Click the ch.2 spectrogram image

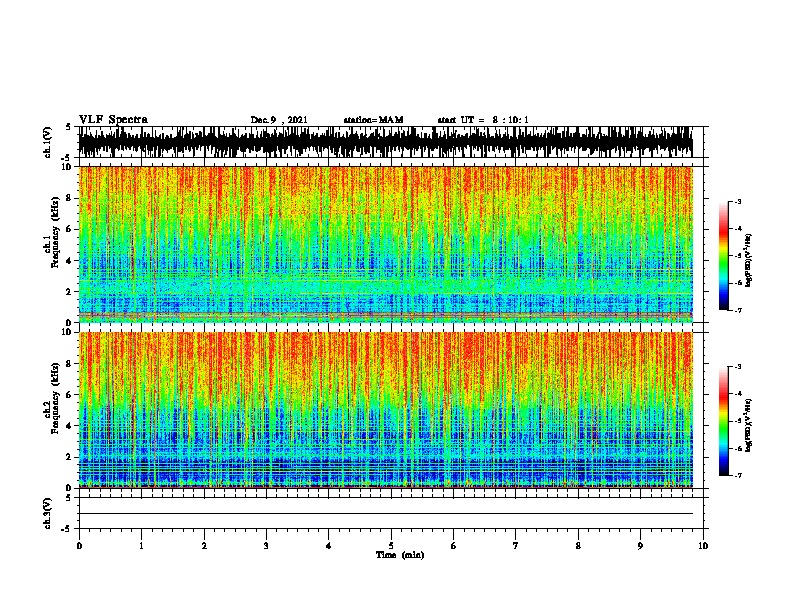click(x=385, y=410)
